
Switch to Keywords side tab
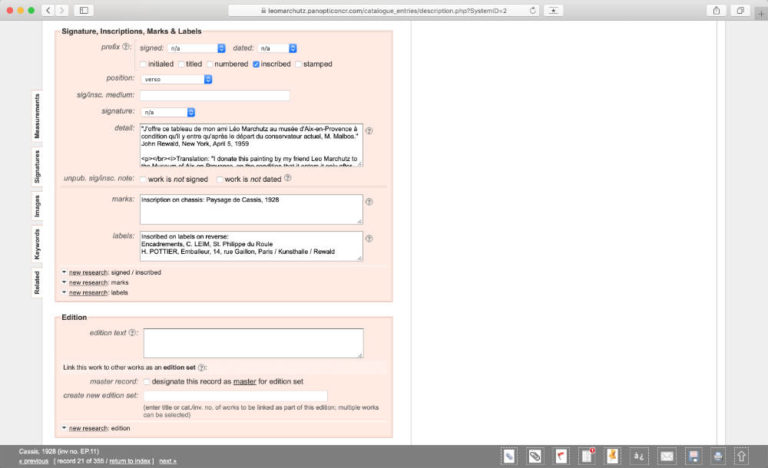37,244
